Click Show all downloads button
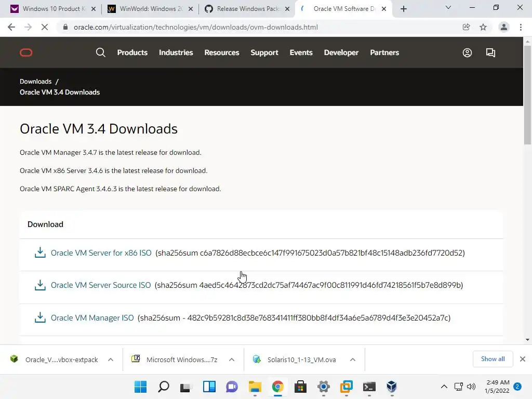The width and height of the screenshot is (532, 399). click(x=493, y=359)
